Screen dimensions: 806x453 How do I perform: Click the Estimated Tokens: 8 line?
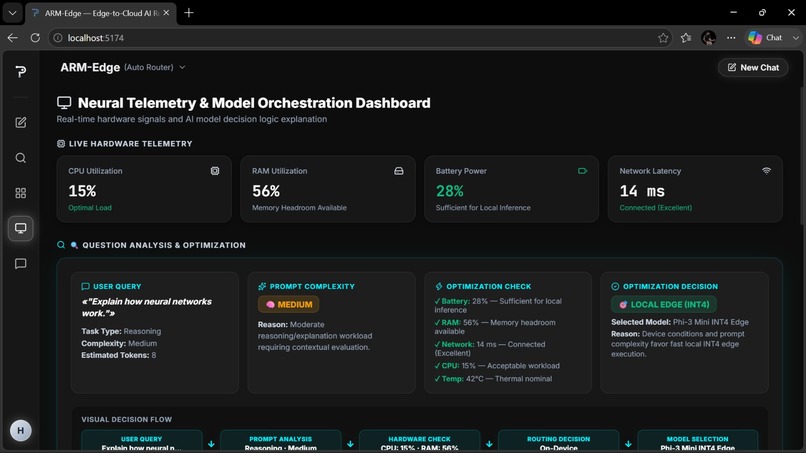coord(119,355)
